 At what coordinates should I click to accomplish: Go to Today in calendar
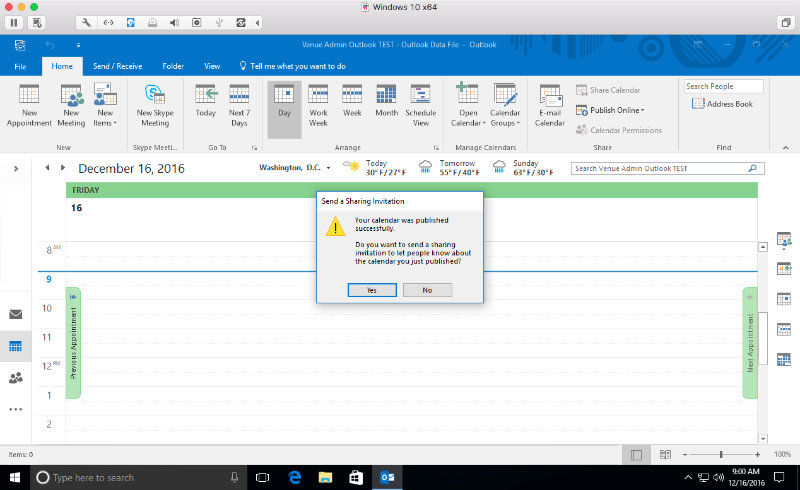click(206, 101)
